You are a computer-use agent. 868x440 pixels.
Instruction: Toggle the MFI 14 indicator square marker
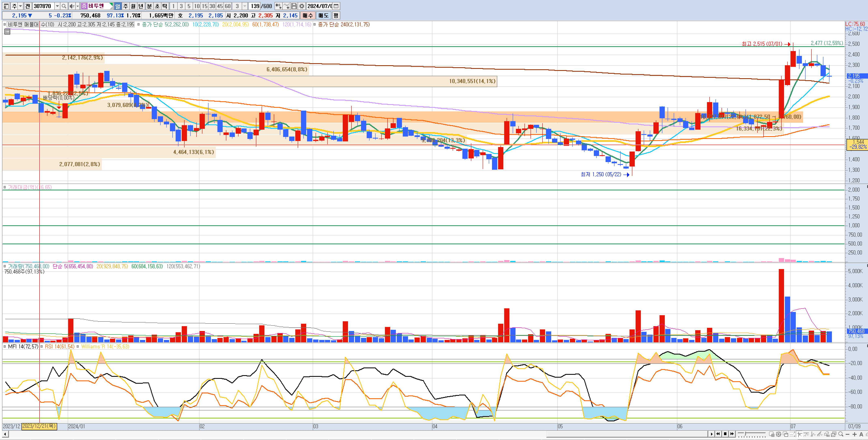[5, 346]
